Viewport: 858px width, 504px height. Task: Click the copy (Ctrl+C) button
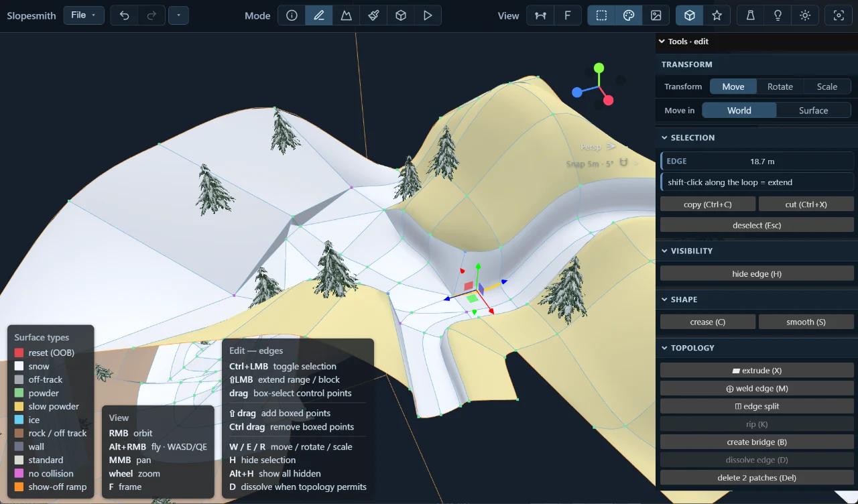(708, 204)
